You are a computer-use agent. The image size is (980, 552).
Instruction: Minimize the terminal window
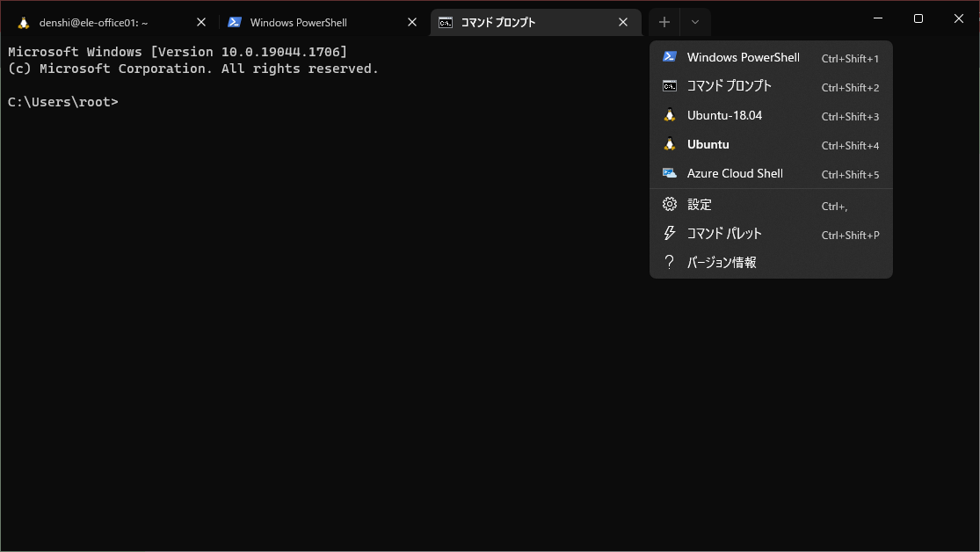point(878,18)
